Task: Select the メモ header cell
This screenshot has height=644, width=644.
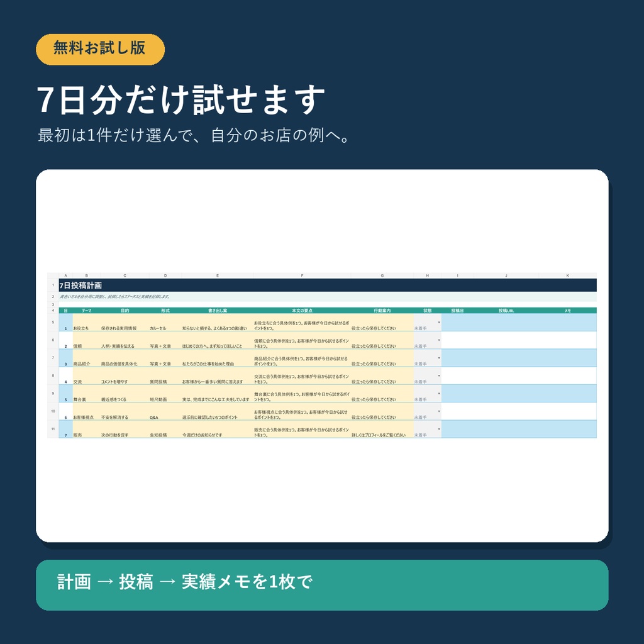Action: tap(568, 311)
